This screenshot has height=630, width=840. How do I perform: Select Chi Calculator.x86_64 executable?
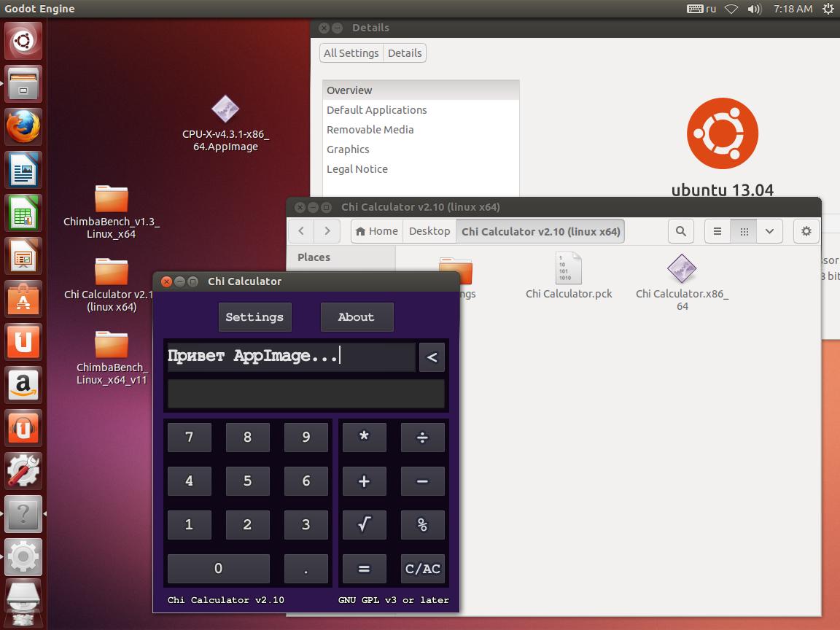point(682,281)
